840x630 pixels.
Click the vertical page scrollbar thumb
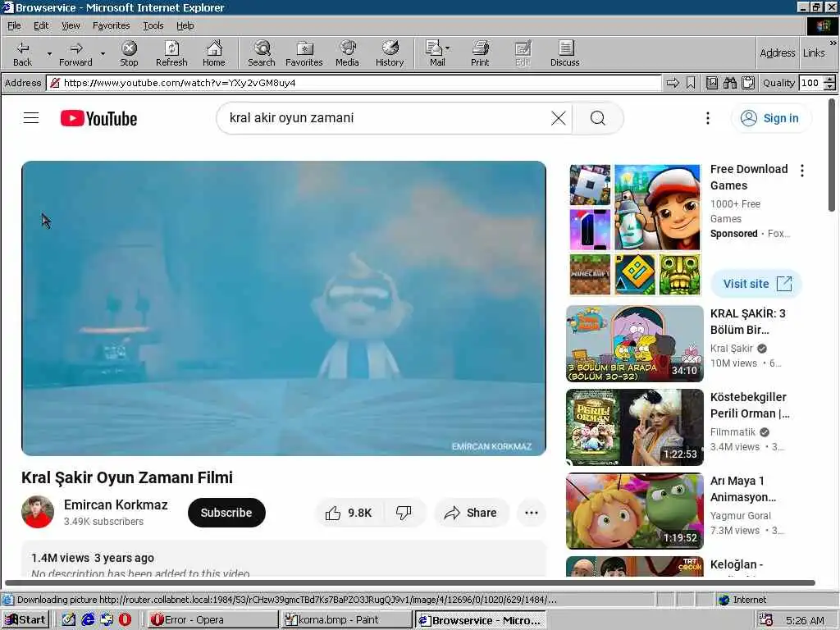click(832, 155)
